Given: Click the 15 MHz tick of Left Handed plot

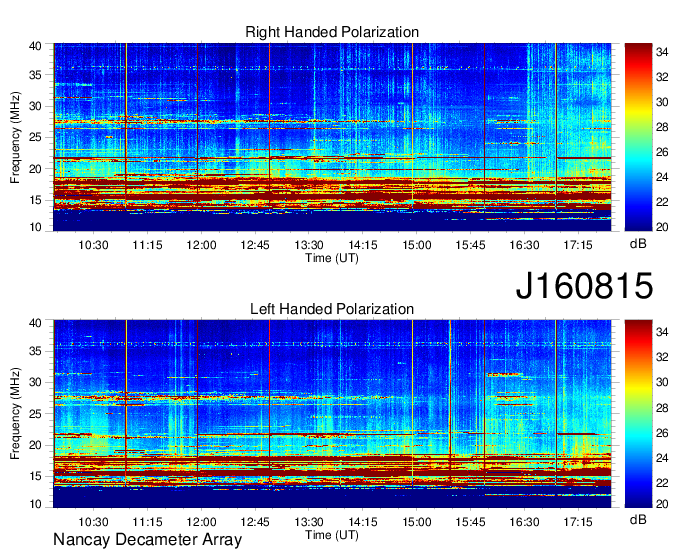Looking at the screenshot, I should tap(35, 477).
